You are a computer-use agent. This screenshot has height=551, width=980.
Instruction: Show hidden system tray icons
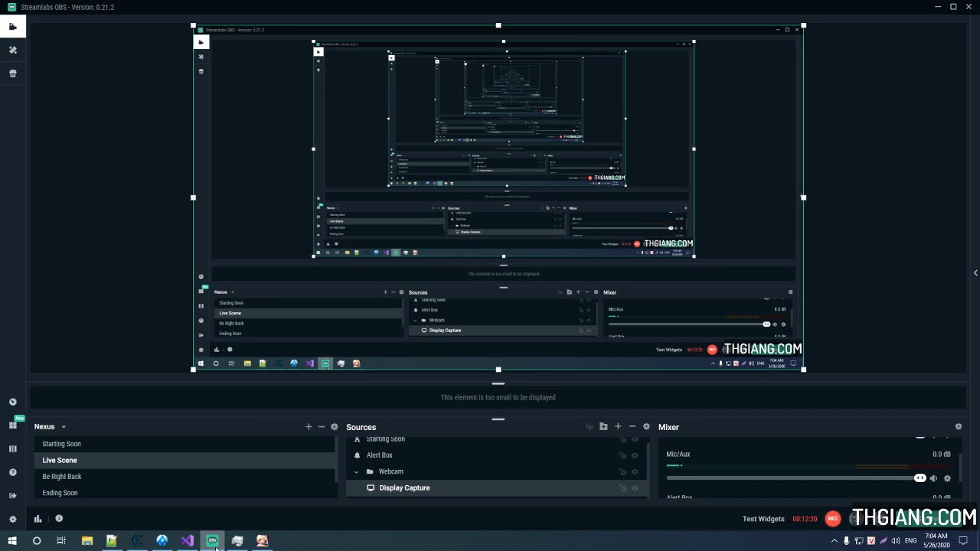[x=835, y=541]
